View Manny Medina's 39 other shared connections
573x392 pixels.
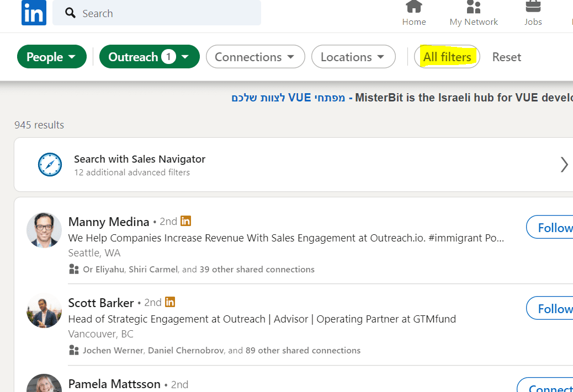click(257, 270)
